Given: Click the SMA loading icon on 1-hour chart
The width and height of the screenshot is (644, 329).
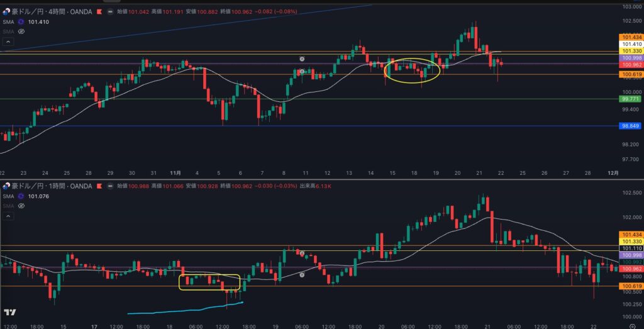Looking at the screenshot, I should point(20,196).
